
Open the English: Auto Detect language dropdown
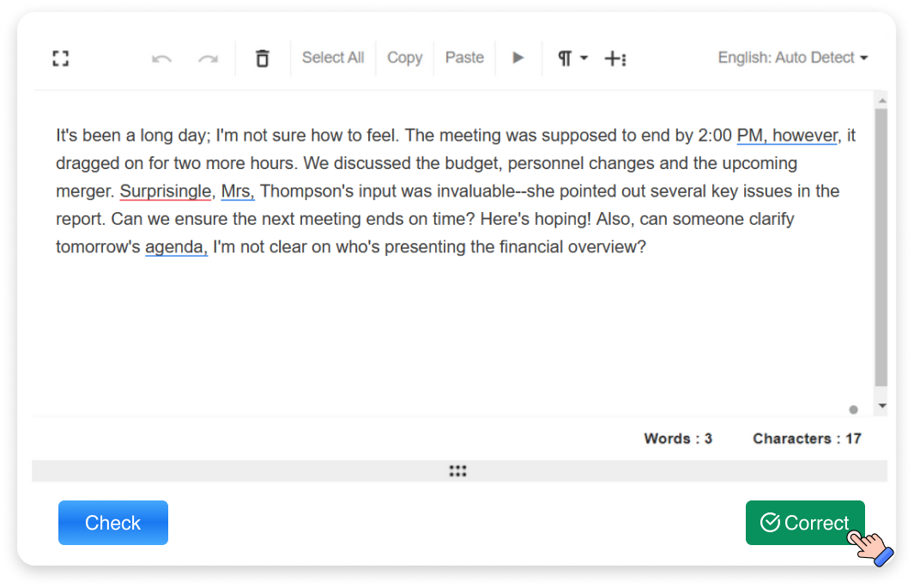[791, 58]
